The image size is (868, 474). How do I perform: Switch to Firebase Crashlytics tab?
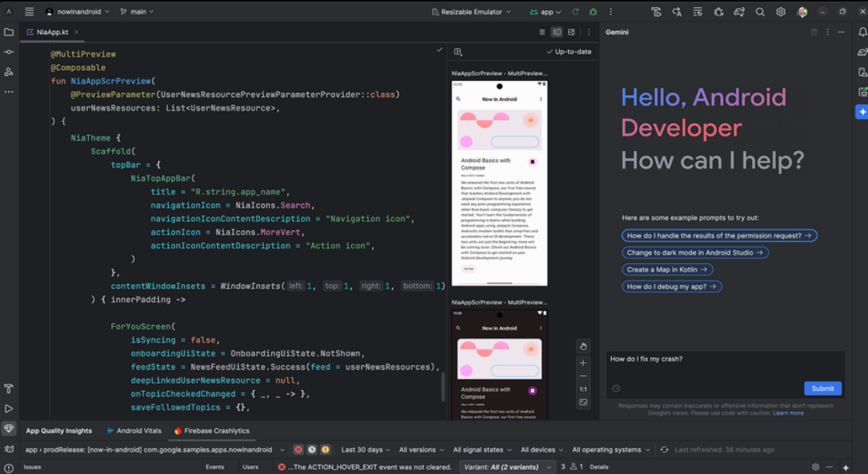point(212,431)
